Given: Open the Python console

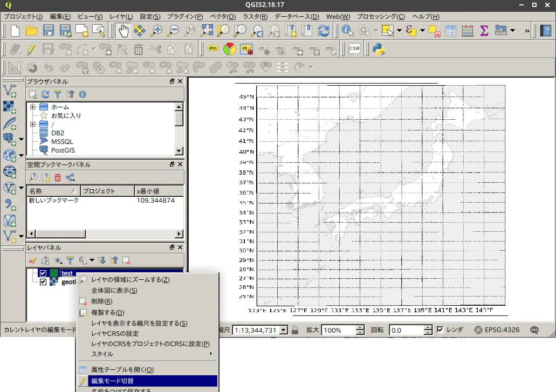Looking at the screenshot, I should (x=379, y=49).
